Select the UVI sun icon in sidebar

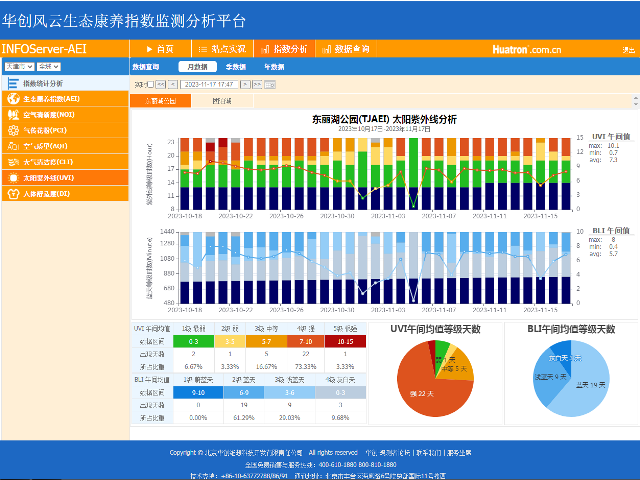click(13, 177)
